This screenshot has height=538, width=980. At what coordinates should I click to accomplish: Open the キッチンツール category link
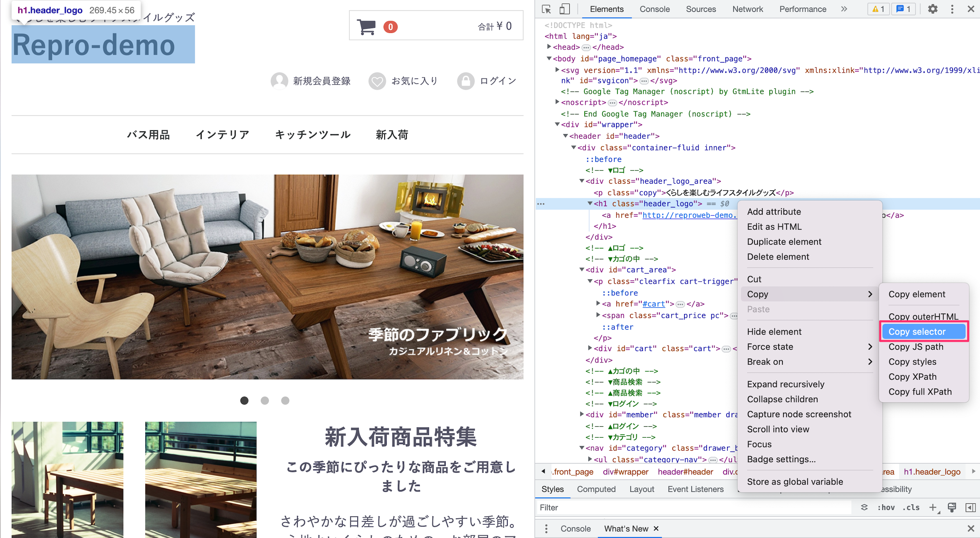pos(313,135)
